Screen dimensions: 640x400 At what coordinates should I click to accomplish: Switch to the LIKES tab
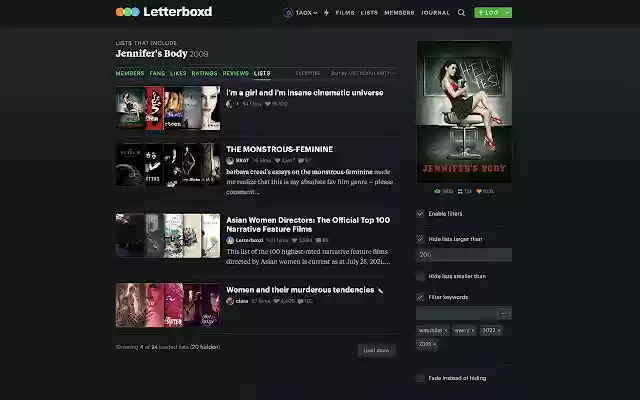pyautogui.click(x=178, y=73)
